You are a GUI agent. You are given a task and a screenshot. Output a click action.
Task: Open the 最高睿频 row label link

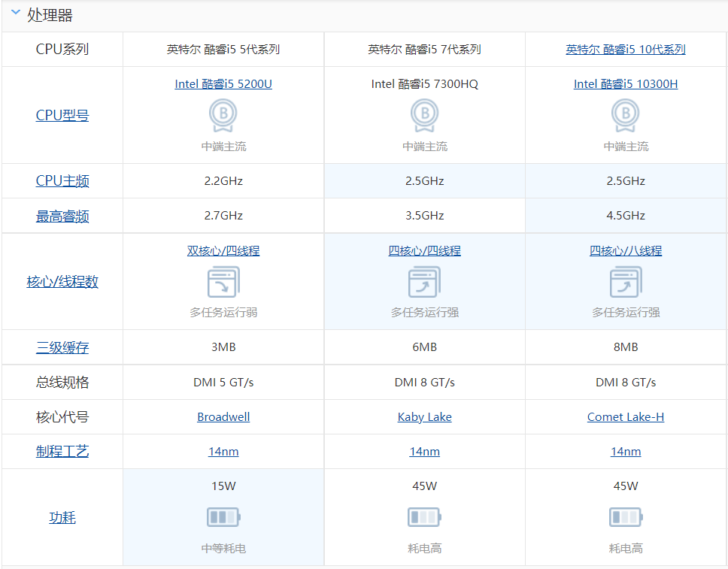coord(62,216)
